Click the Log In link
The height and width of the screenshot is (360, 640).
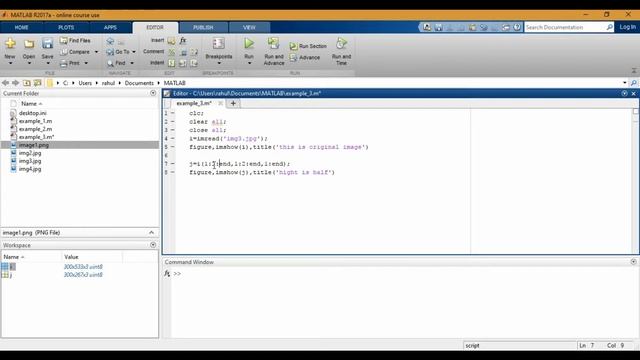[627, 27]
